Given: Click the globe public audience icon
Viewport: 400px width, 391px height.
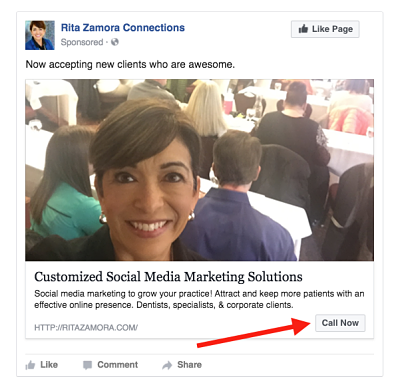Looking at the screenshot, I should tap(115, 42).
